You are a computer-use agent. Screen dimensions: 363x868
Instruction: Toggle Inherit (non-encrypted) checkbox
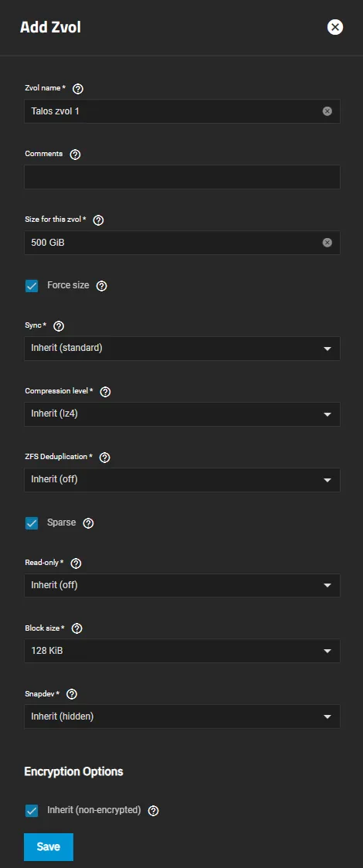(x=32, y=811)
